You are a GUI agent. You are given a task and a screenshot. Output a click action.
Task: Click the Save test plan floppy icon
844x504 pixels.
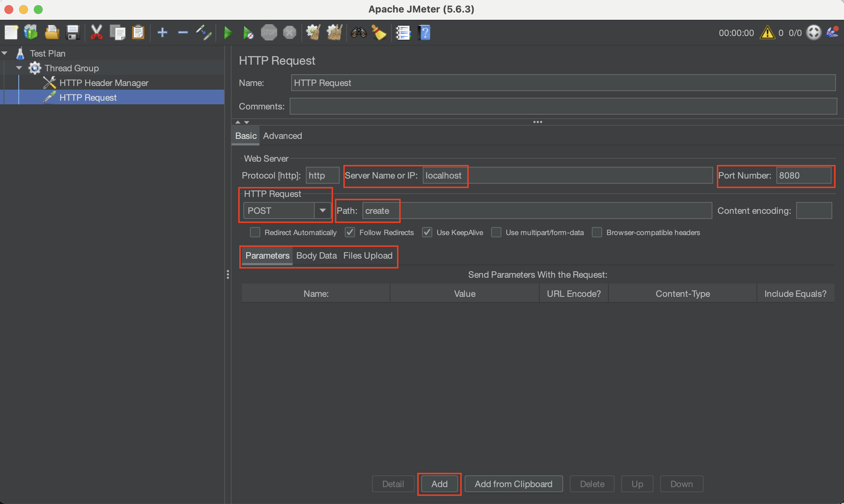[x=73, y=33]
